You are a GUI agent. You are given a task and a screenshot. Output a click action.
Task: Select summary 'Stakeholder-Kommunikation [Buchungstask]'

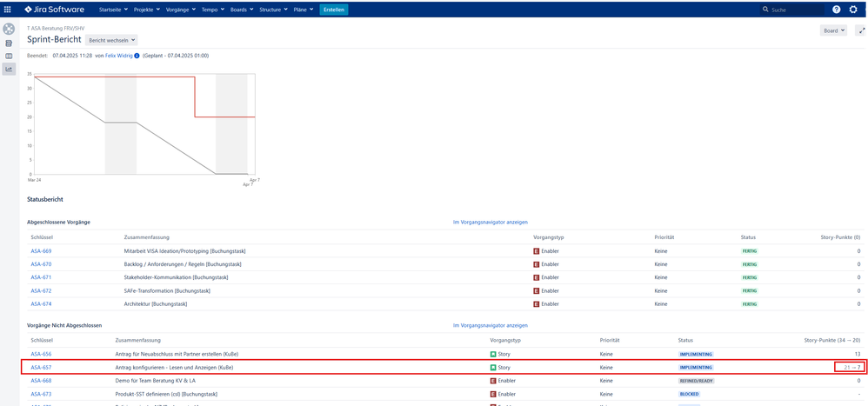176,277
